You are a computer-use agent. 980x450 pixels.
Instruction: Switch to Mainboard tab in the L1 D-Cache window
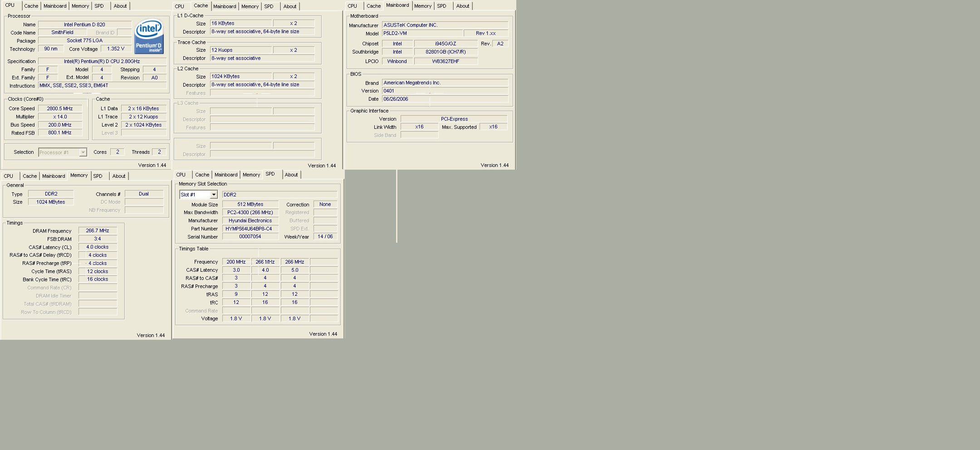pyautogui.click(x=225, y=6)
